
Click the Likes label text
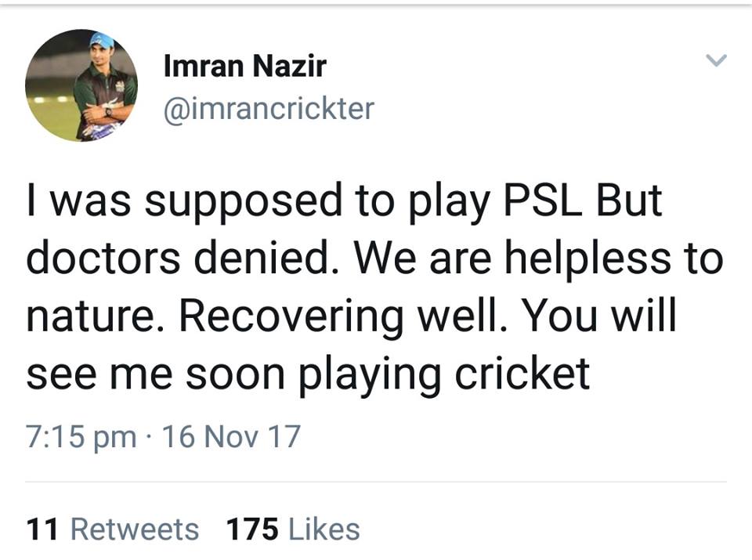[322, 529]
